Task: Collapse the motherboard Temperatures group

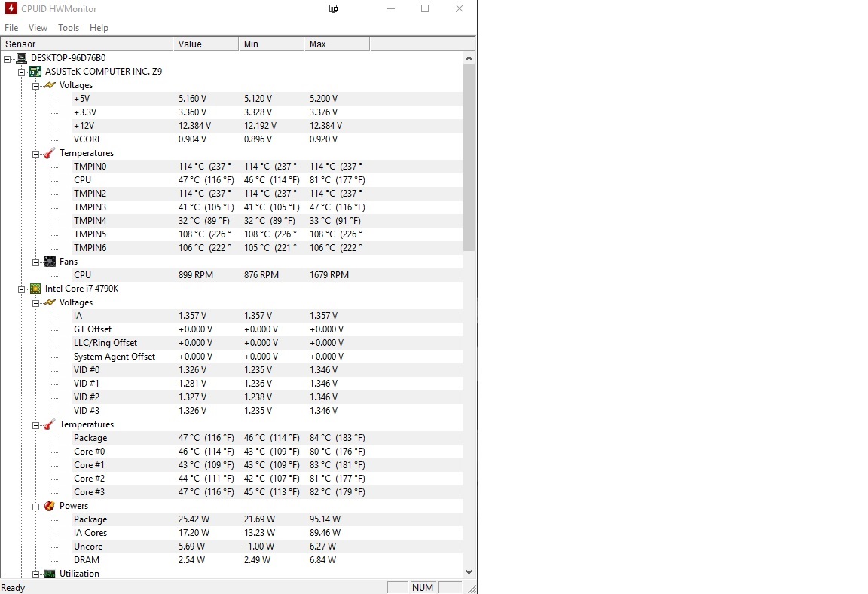Action: [x=36, y=153]
